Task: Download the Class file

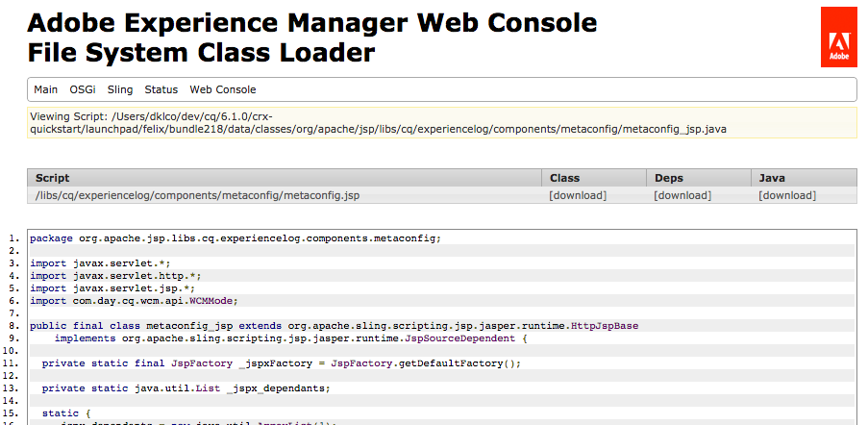Action: (578, 195)
